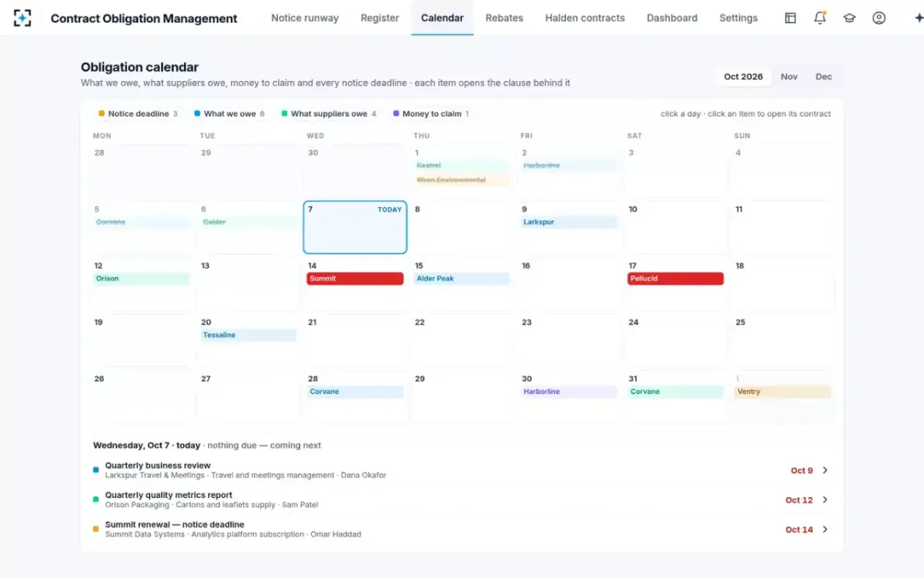This screenshot has width=924, height=578.
Task: Switch to the Register tab
Action: [x=380, y=18]
